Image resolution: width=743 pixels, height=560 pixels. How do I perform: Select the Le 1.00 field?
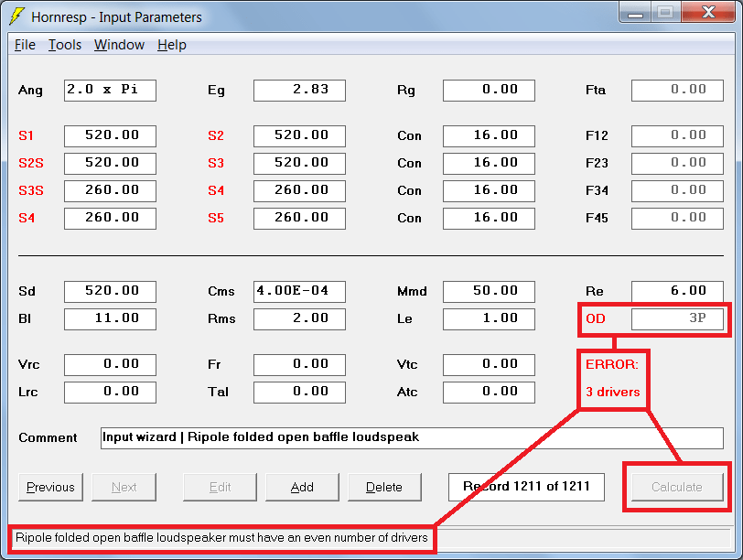pyautogui.click(x=489, y=318)
